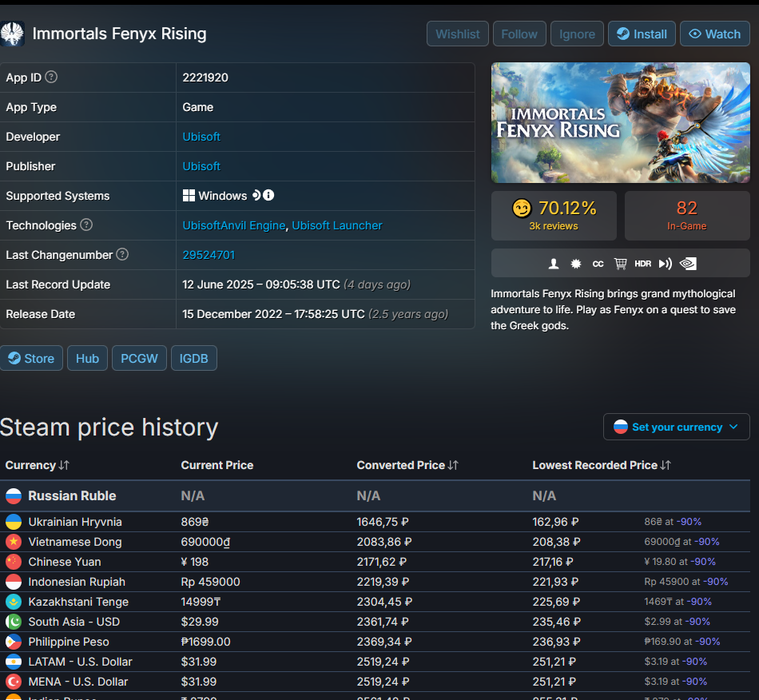759x700 pixels.
Task: Click the Ukrainian Hryvnia flag icon
Action: [14, 522]
